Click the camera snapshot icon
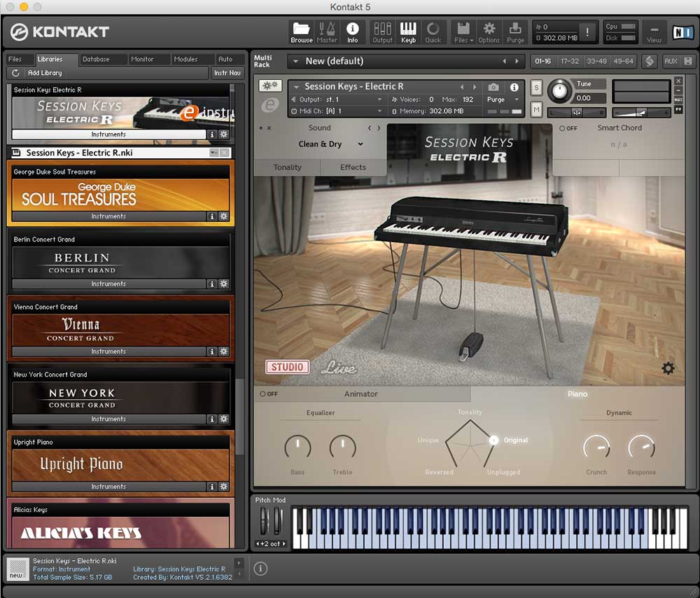Screen dimensions: 700x598 [x=493, y=87]
